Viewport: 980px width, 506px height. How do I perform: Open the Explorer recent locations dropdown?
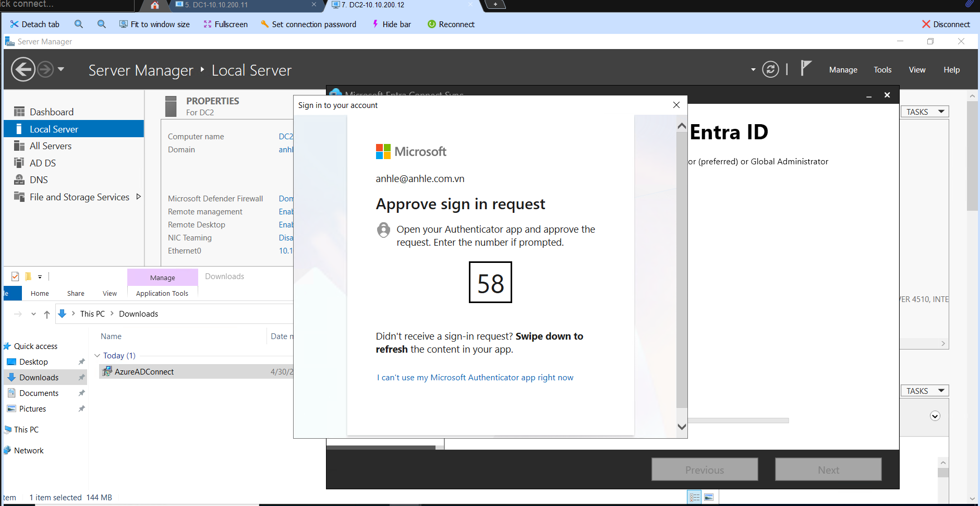(x=34, y=314)
